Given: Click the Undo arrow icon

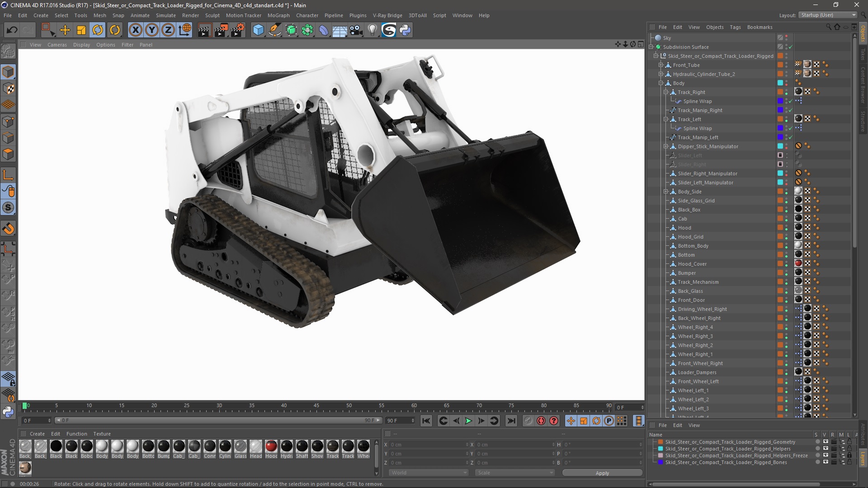Looking at the screenshot, I should (12, 30).
